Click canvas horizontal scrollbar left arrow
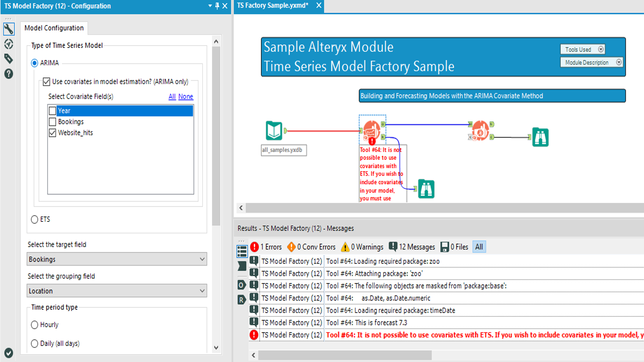Viewport: 644px width, 362px height. pyautogui.click(x=241, y=208)
